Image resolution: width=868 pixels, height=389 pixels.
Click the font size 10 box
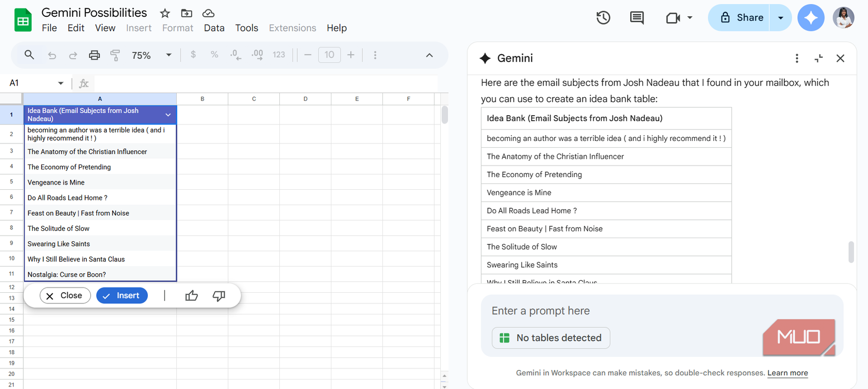[329, 55]
